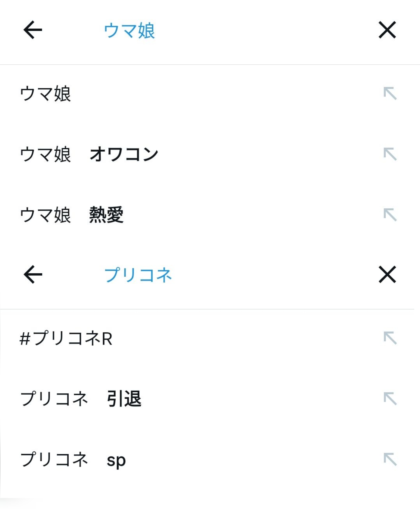Tap arrow beside #プリコネR suggestion
420x525 pixels.
click(x=390, y=338)
